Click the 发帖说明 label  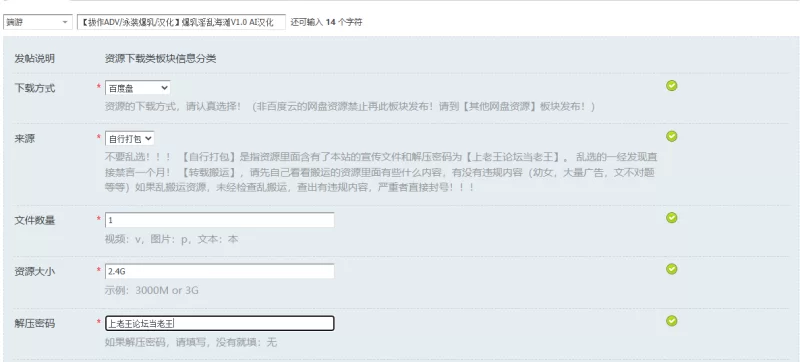34,59
